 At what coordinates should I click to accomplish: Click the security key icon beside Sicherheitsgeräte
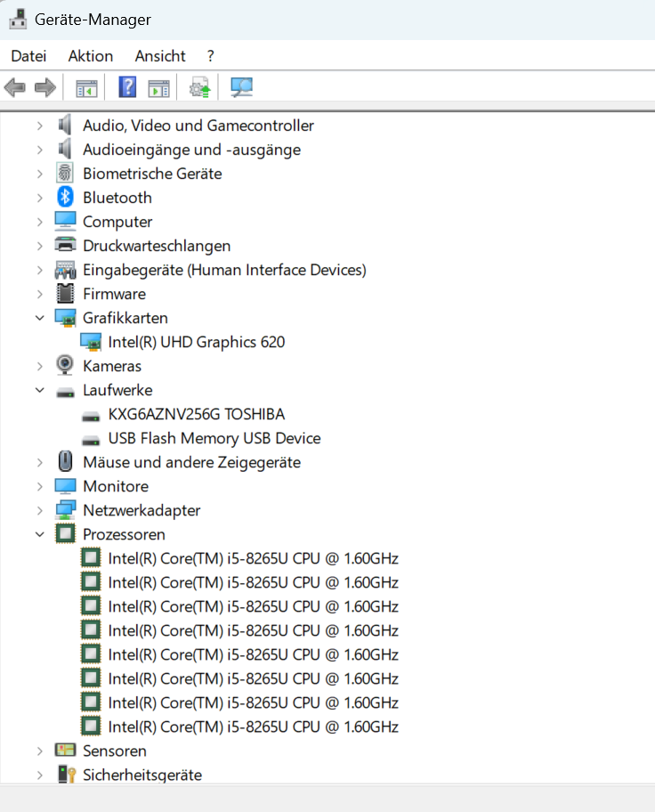click(67, 775)
